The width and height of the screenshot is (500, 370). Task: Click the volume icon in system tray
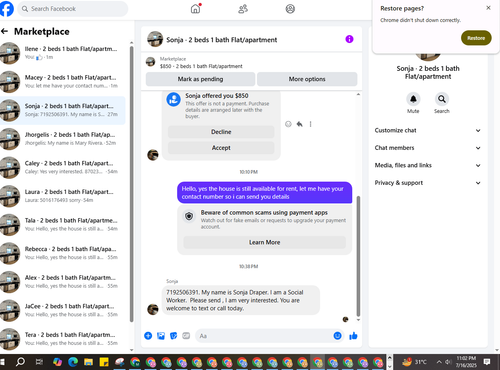[448, 362]
